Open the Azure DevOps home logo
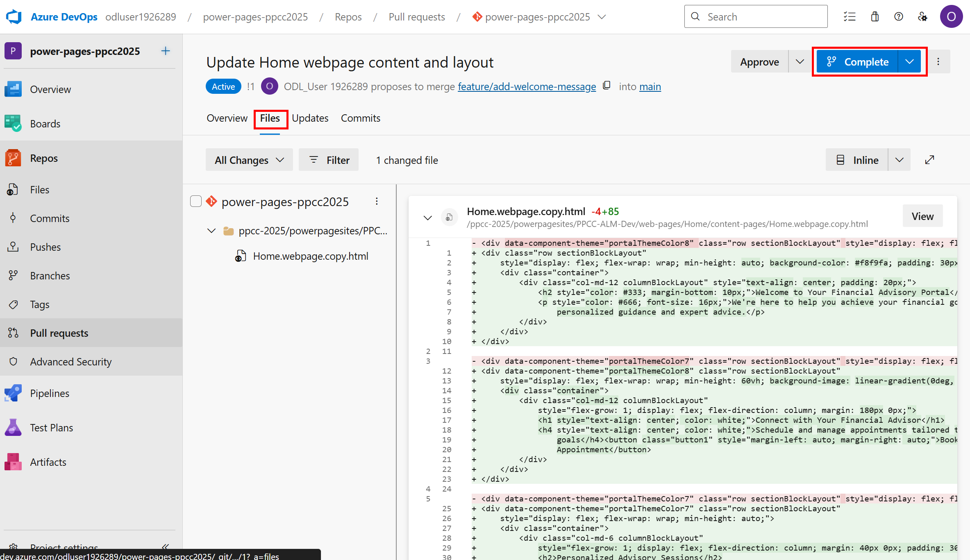 [x=14, y=16]
